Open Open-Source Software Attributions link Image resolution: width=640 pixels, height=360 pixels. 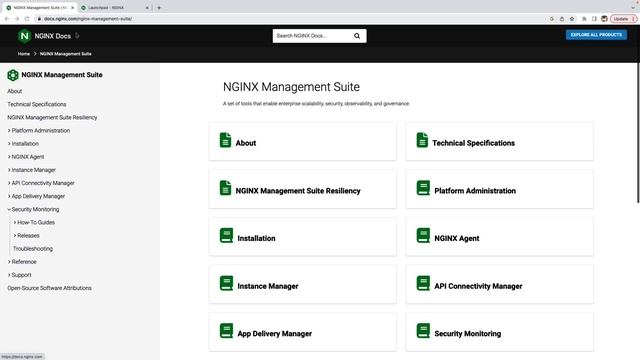[49, 288]
